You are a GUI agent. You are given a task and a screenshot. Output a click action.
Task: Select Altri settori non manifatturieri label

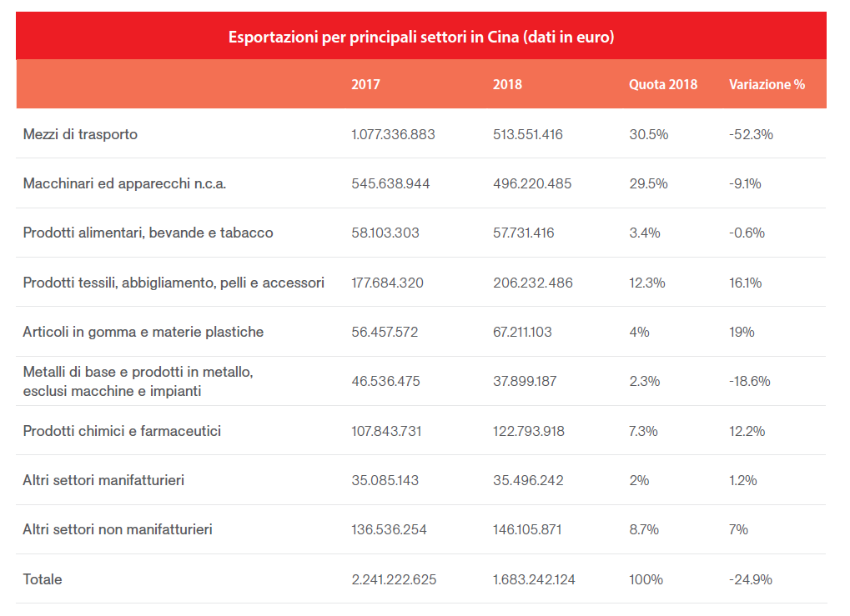[x=118, y=529]
